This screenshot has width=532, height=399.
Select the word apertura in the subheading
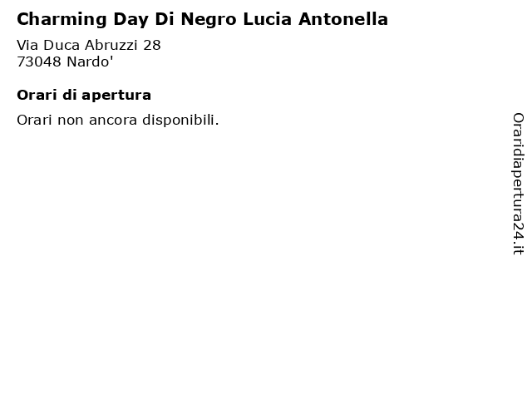coord(116,96)
